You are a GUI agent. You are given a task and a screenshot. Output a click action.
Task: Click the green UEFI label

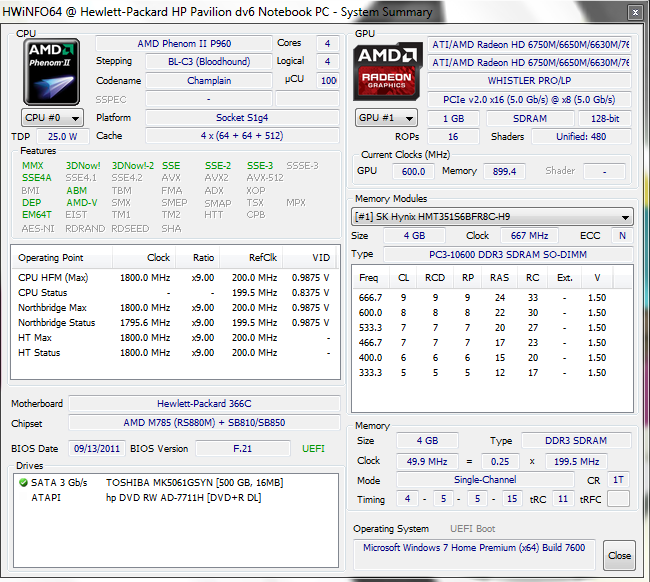[313, 449]
